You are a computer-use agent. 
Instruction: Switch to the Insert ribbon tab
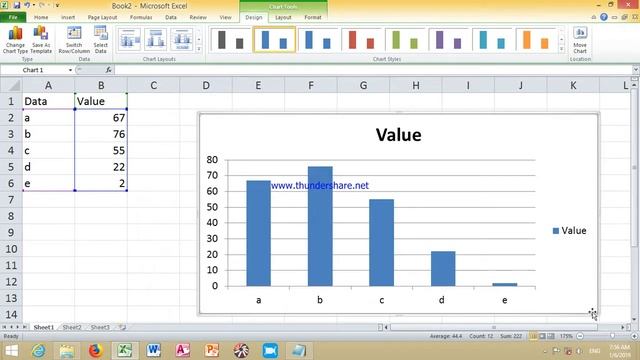pos(68,17)
